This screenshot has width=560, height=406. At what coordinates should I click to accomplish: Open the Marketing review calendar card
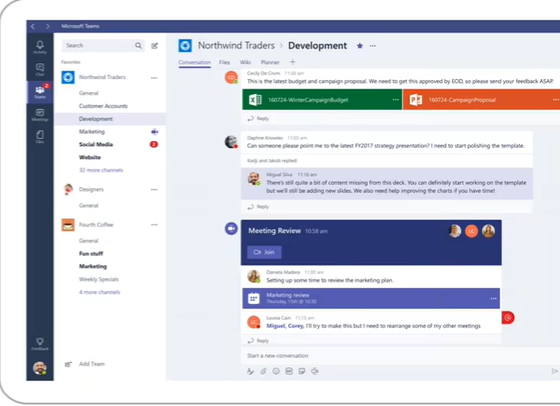pos(371,298)
